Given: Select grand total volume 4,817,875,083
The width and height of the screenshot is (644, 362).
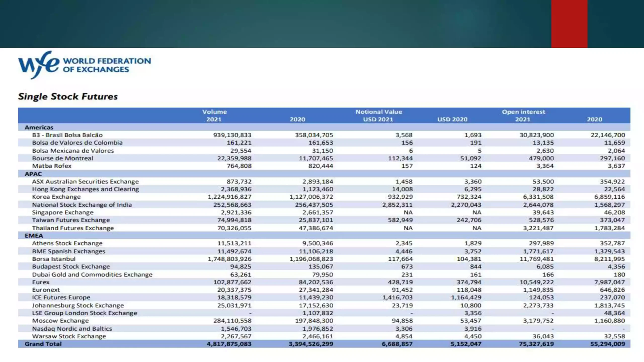Looking at the screenshot, I should 229,344.
